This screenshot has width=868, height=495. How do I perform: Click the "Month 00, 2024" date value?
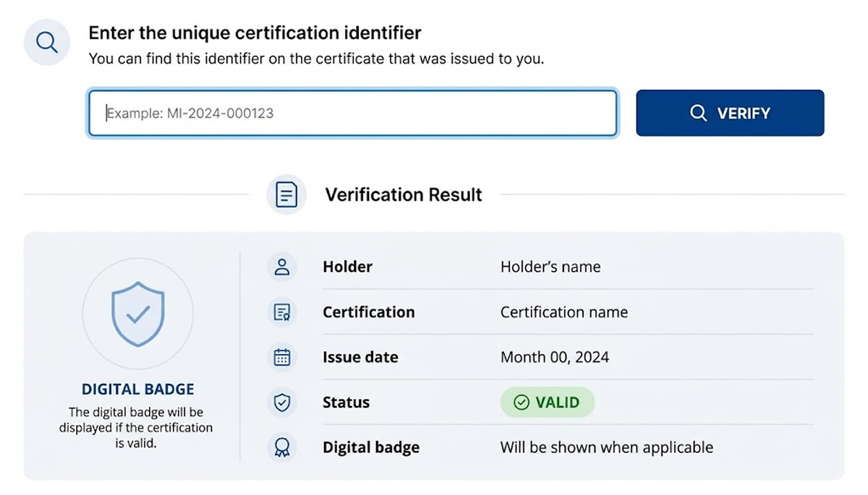(x=555, y=357)
